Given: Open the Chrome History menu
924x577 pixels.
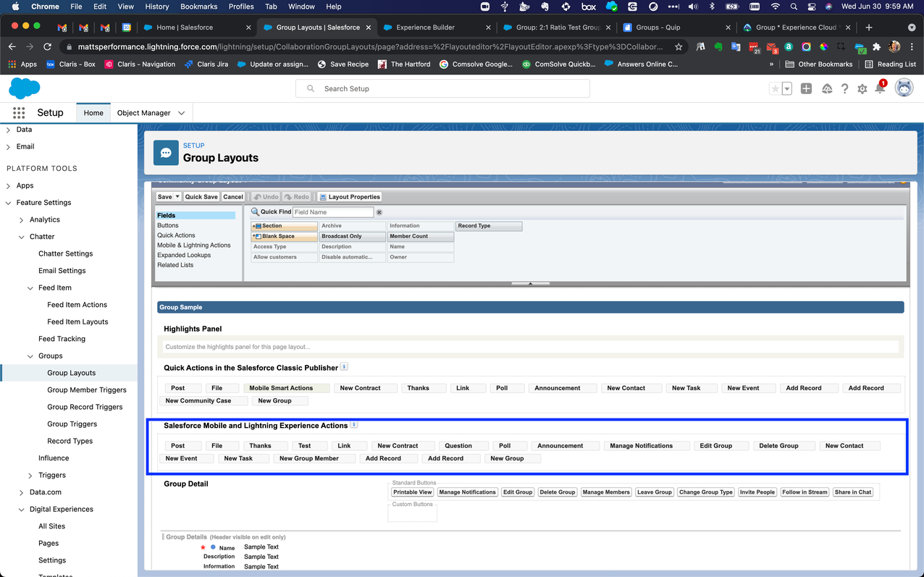Looking at the screenshot, I should [x=156, y=7].
